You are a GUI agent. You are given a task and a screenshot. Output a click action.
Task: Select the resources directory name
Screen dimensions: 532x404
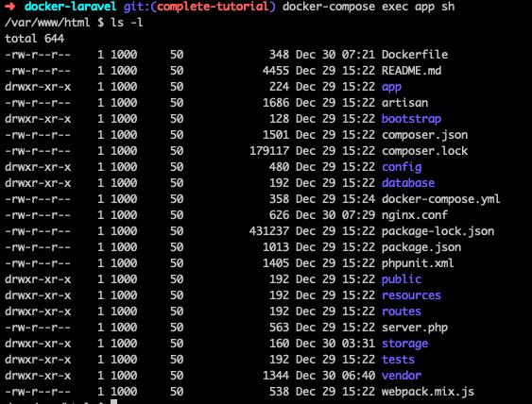(411, 295)
